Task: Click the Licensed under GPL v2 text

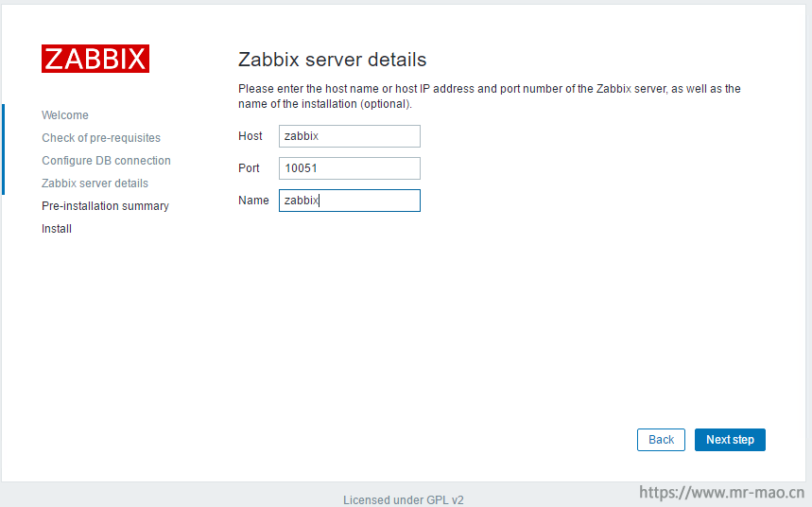Action: pyautogui.click(x=404, y=500)
